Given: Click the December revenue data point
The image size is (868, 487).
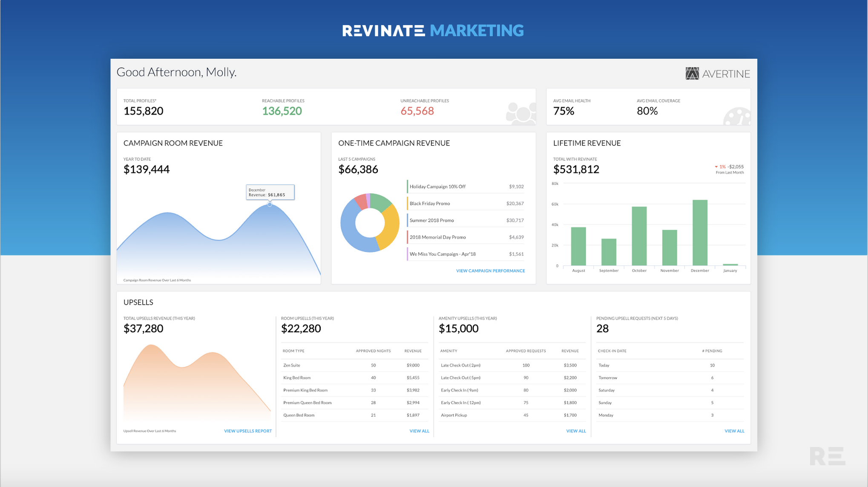Looking at the screenshot, I should (x=270, y=205).
